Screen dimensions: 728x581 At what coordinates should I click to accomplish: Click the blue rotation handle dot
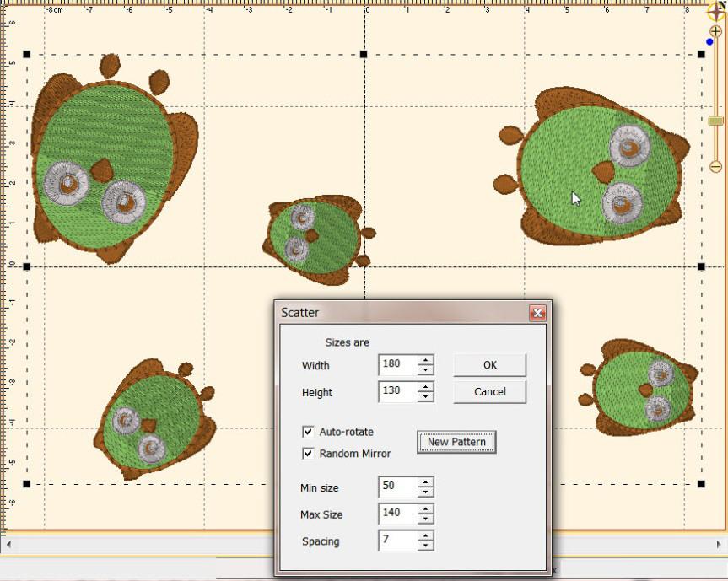click(709, 41)
